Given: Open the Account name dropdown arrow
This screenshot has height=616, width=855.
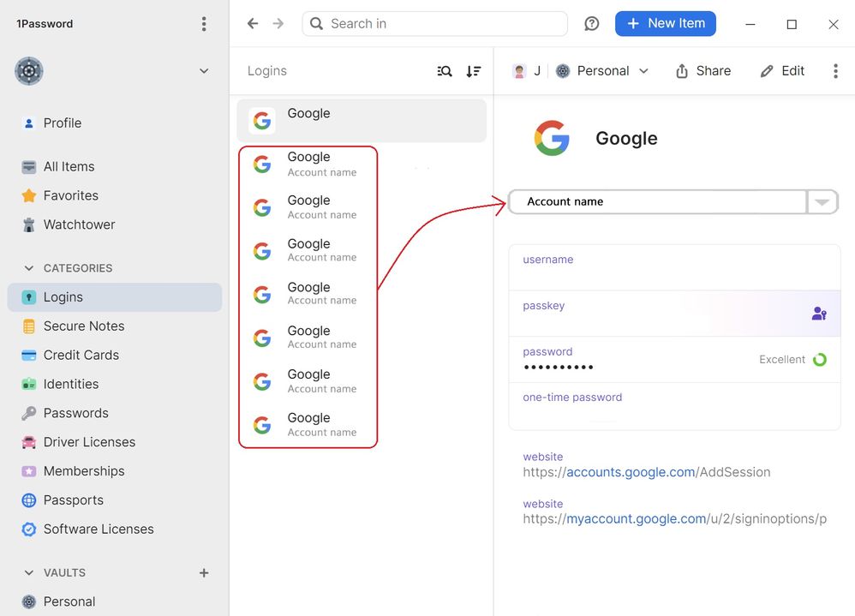Looking at the screenshot, I should pos(822,202).
